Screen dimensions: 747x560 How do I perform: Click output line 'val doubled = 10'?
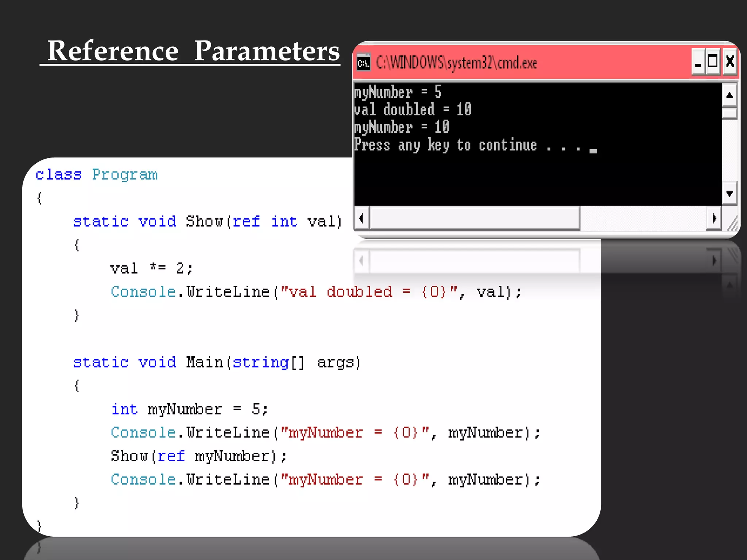pos(413,109)
